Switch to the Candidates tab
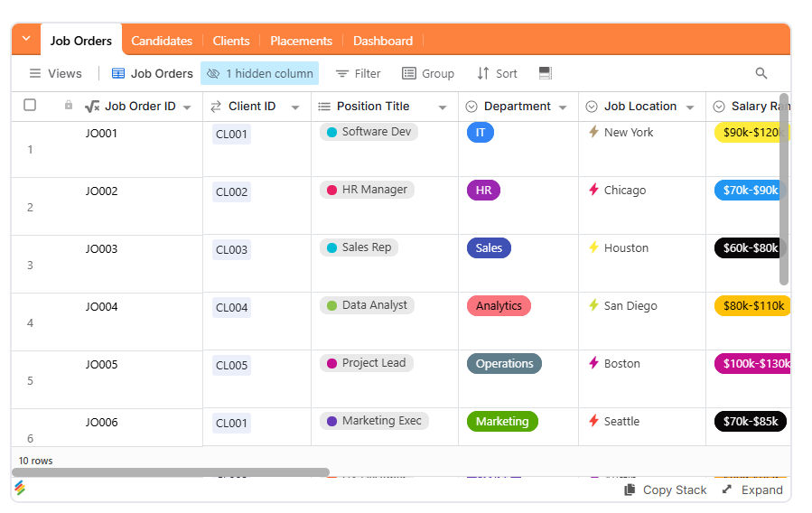 [x=162, y=41]
